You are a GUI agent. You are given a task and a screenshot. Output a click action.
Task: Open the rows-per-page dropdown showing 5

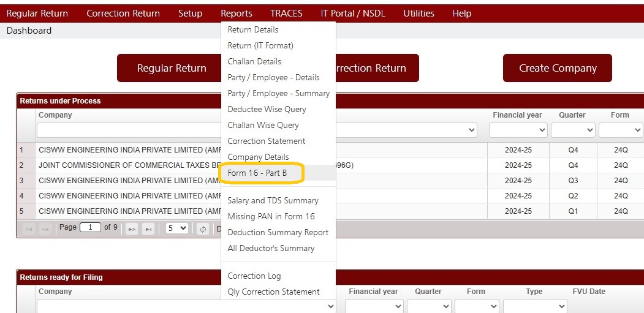click(176, 228)
